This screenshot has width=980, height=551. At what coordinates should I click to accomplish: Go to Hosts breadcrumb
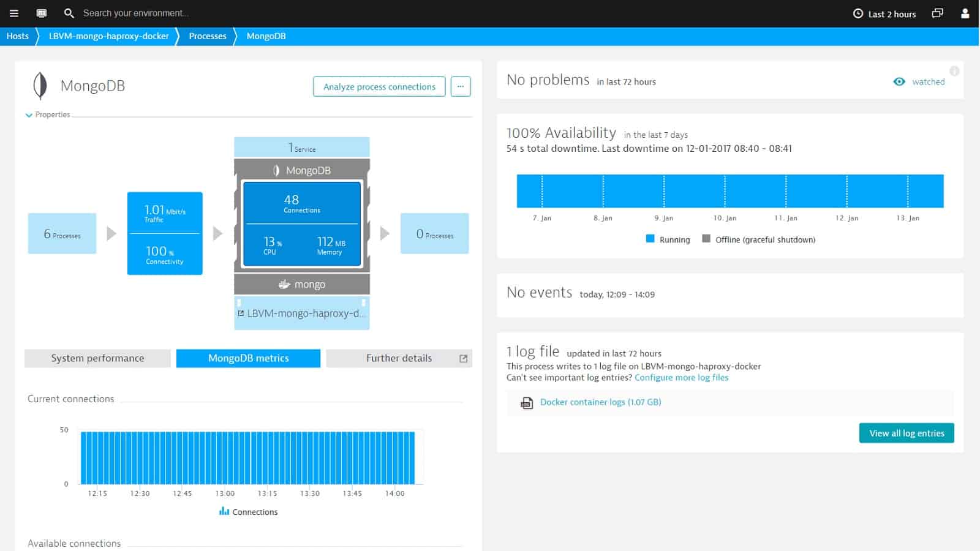pos(18,36)
